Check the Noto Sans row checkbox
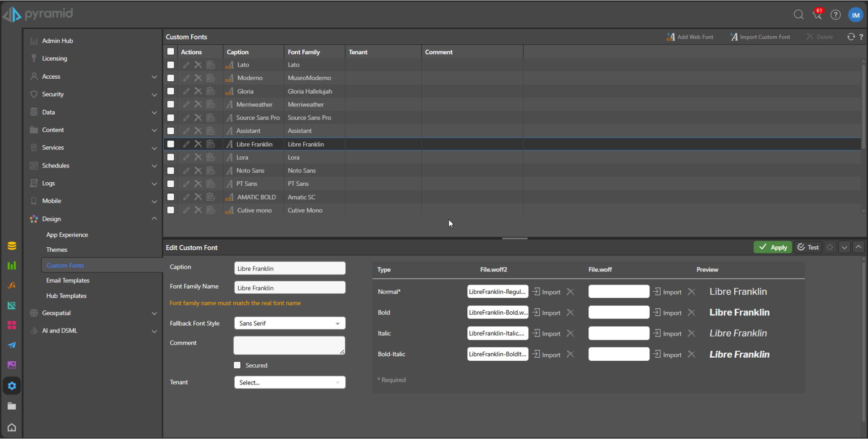This screenshot has height=439, width=868. click(x=171, y=171)
